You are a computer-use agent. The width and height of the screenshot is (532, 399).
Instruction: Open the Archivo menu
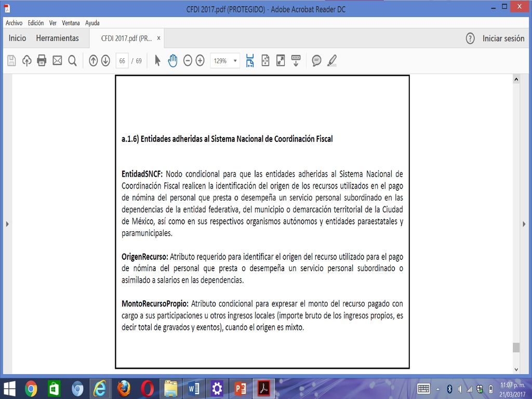pyautogui.click(x=14, y=23)
